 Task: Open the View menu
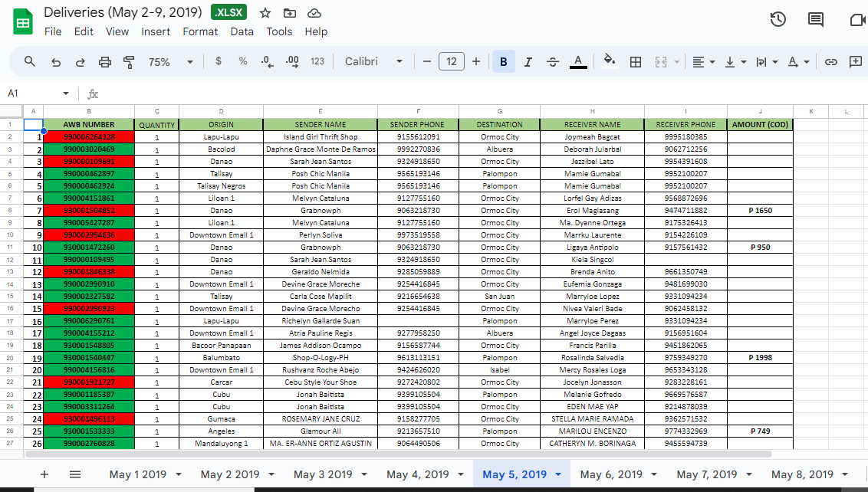(117, 31)
